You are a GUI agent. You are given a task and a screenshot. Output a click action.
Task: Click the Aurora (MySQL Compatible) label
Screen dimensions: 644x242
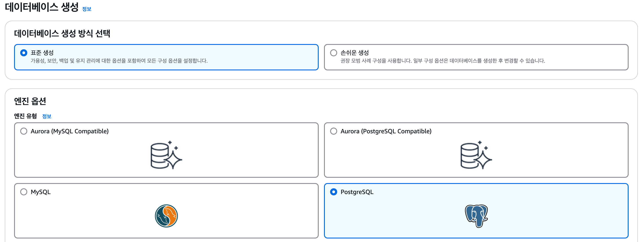pyautogui.click(x=69, y=131)
